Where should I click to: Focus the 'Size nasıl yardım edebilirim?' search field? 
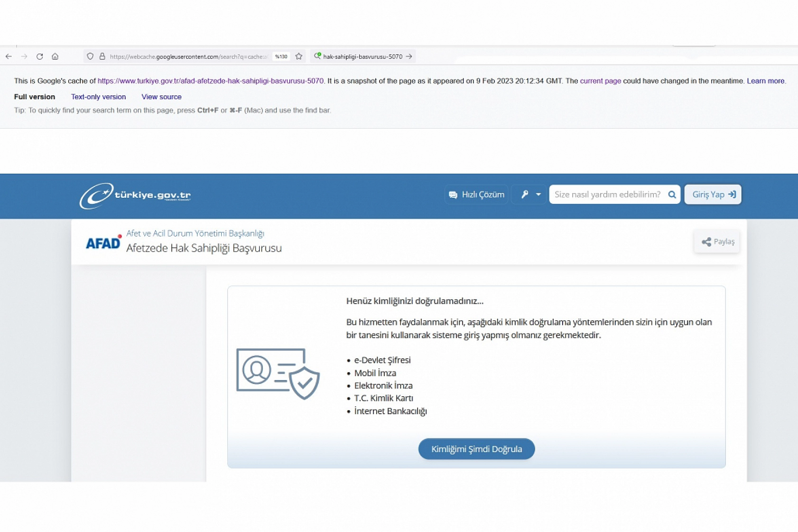(607, 195)
